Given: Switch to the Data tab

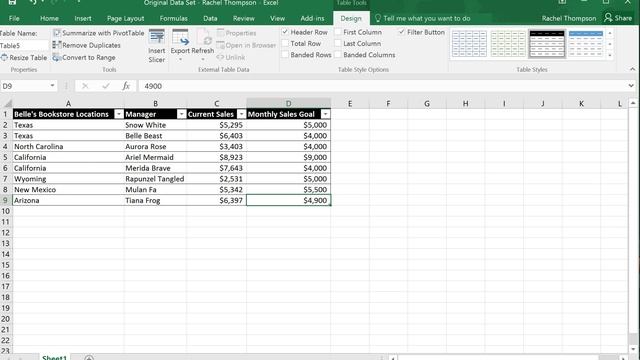Looking at the screenshot, I should tap(210, 18).
